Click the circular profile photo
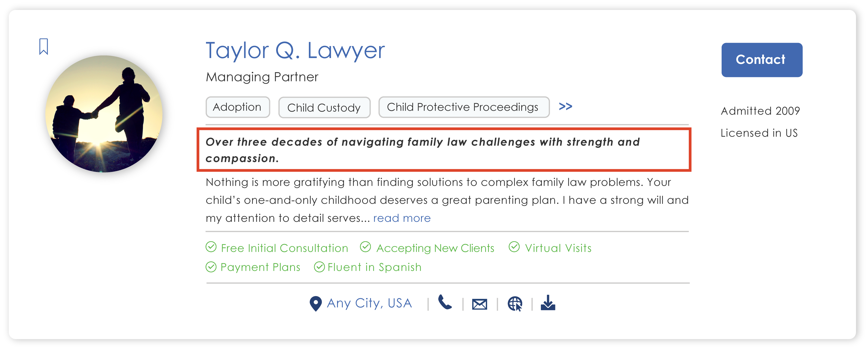The image size is (868, 350). click(104, 114)
